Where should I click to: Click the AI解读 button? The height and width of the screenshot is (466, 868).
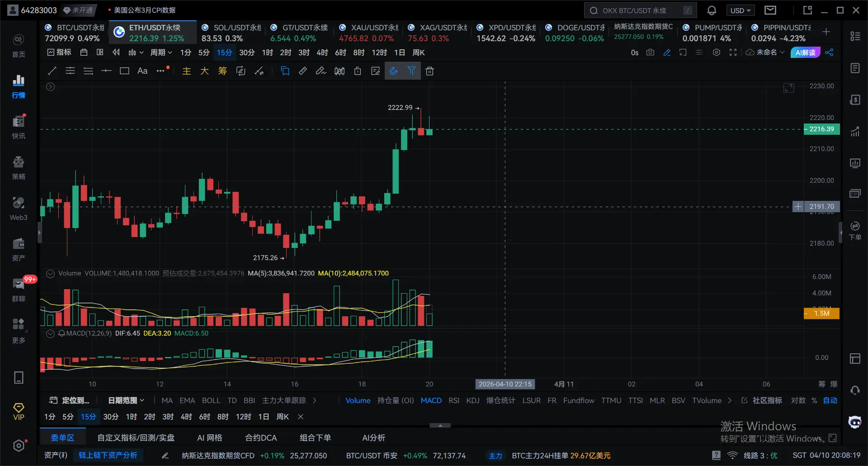pos(806,52)
